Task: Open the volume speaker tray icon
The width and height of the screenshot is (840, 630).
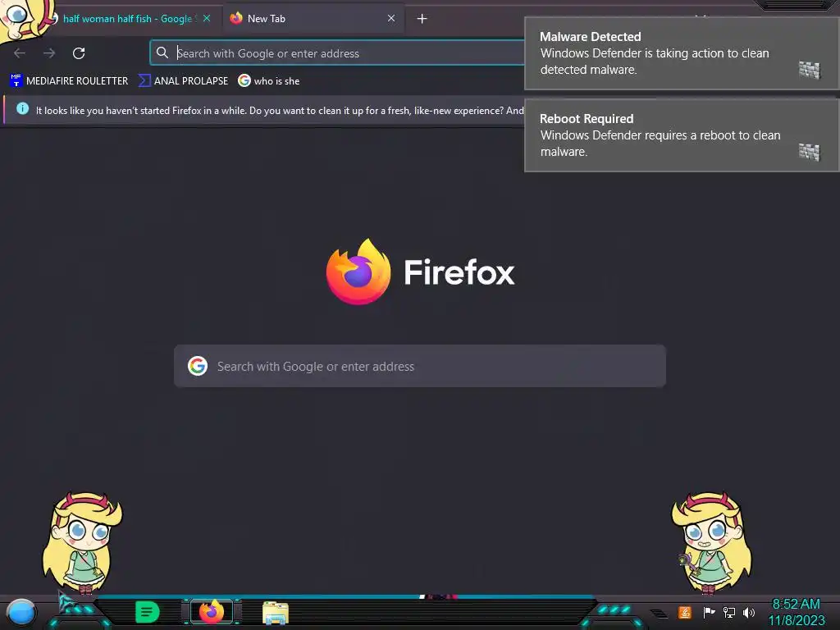Action: (748, 612)
